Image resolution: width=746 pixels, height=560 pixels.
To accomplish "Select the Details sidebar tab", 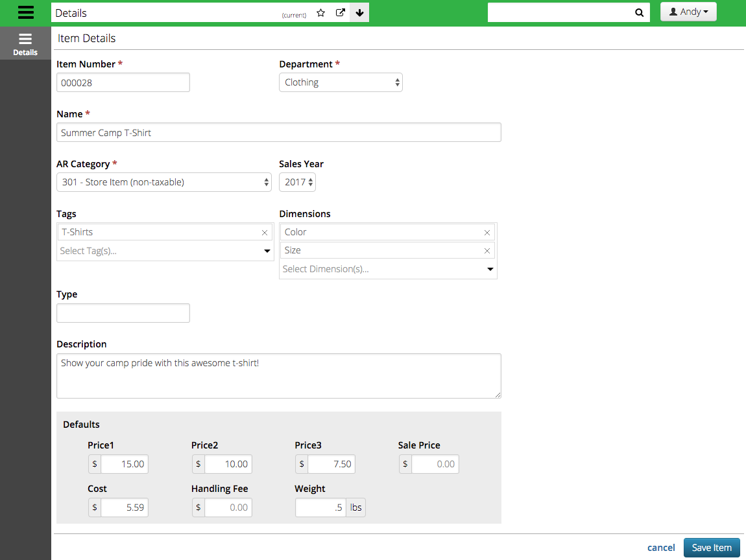I will pos(25,43).
